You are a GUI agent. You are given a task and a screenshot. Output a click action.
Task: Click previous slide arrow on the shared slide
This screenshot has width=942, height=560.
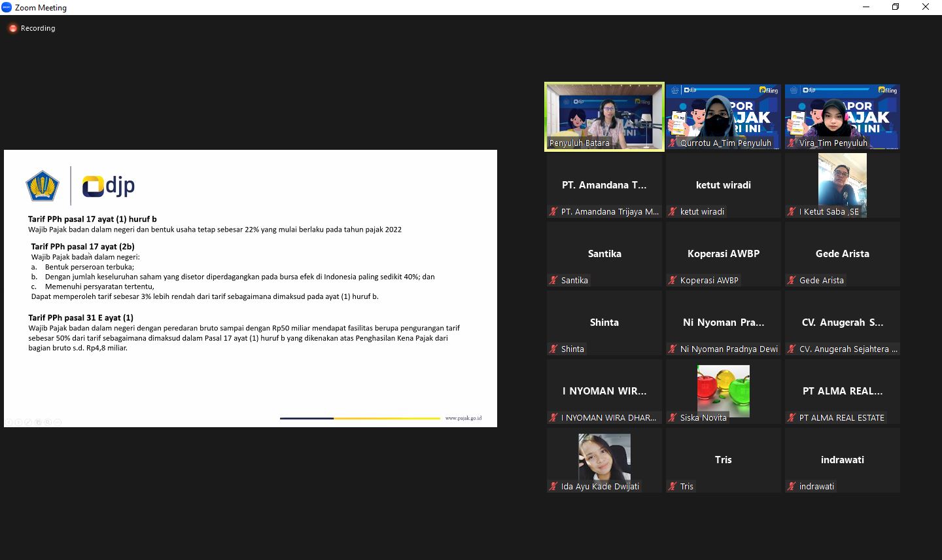coord(9,422)
